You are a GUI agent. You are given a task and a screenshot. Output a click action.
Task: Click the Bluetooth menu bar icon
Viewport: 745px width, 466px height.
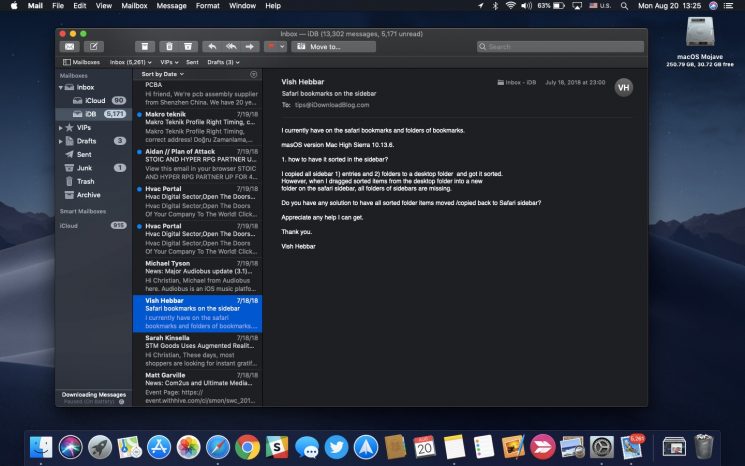point(495,6)
